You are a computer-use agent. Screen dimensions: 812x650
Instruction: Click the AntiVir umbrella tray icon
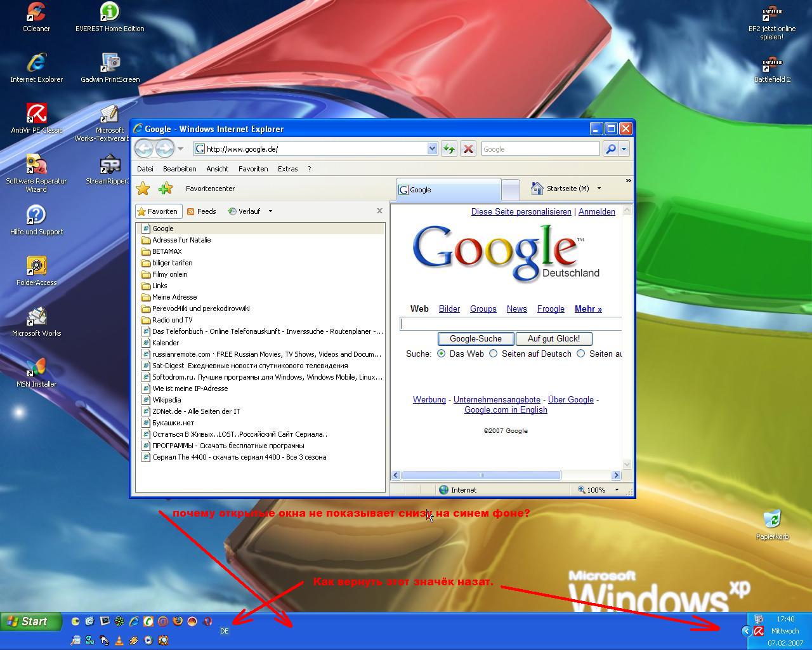pos(758,631)
